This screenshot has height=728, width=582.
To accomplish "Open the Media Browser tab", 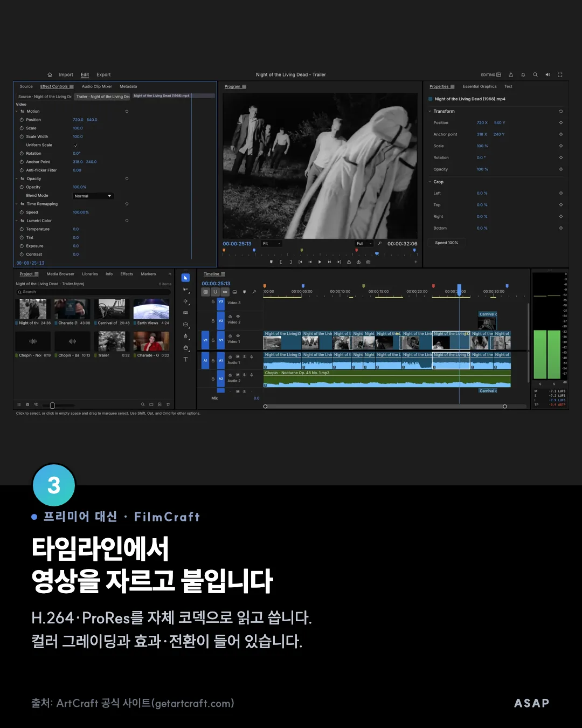I will pyautogui.click(x=60, y=274).
